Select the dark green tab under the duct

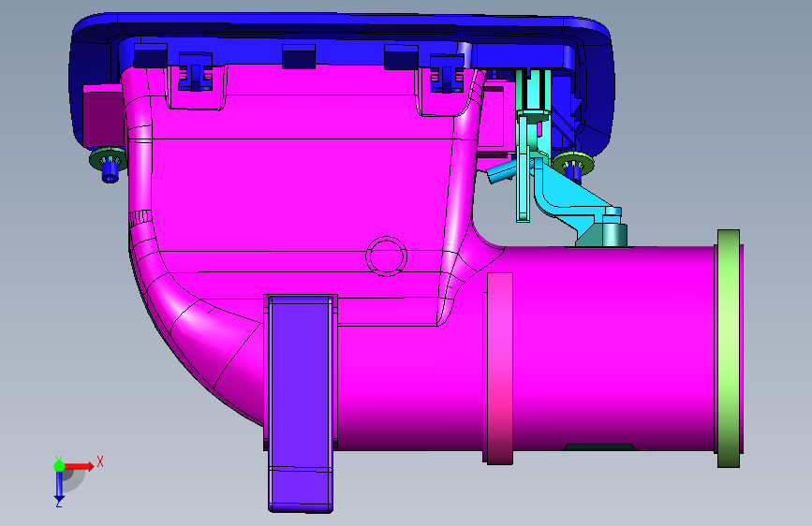pyautogui.click(x=599, y=446)
